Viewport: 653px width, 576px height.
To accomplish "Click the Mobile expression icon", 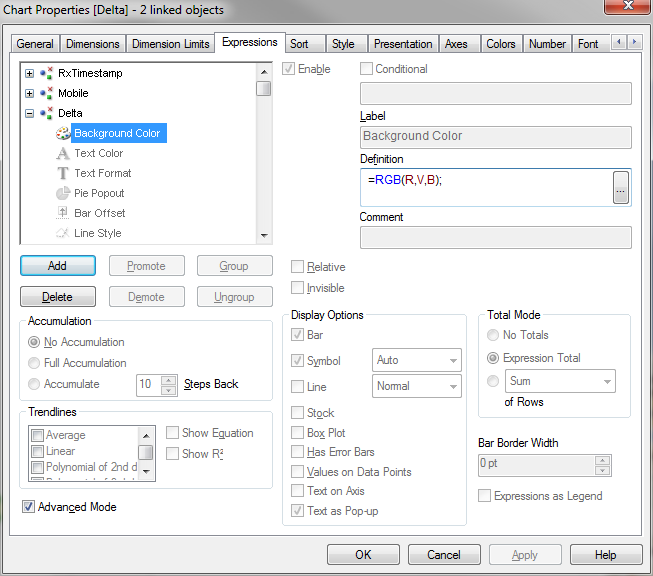I will coord(46,93).
